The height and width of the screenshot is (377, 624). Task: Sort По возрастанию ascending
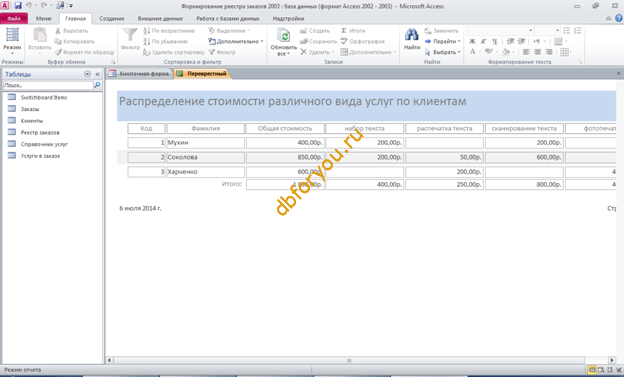(170, 31)
